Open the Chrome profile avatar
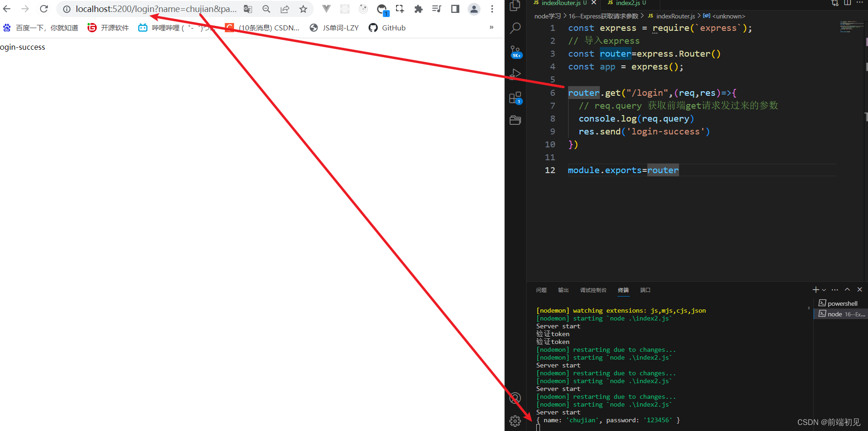 click(474, 9)
